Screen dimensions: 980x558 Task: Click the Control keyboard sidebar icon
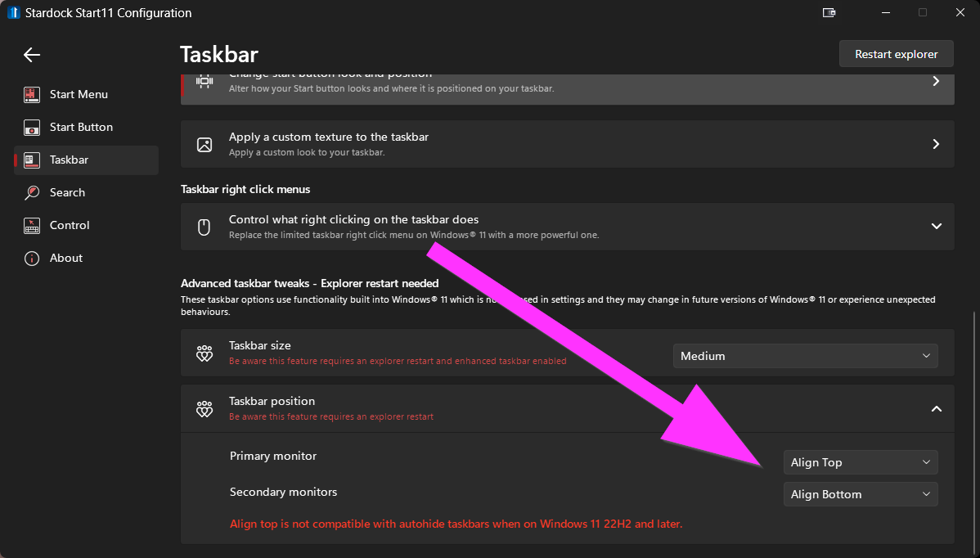(x=32, y=225)
